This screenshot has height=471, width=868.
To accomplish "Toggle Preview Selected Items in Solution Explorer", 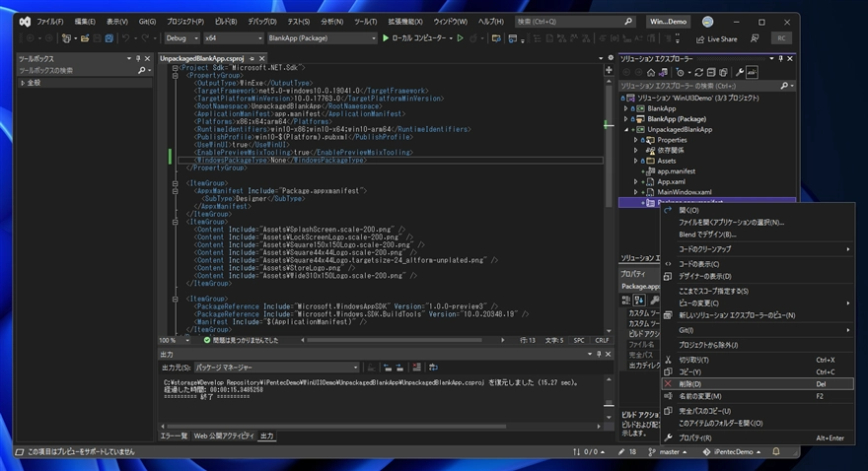I will [752, 72].
